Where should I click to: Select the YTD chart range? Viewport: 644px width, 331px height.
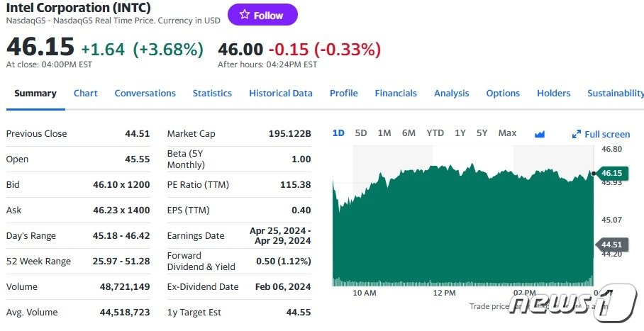click(x=435, y=133)
